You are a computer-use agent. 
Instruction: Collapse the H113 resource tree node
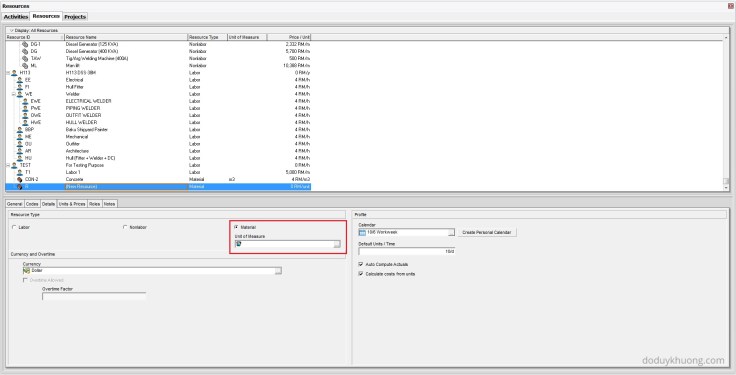(8, 73)
